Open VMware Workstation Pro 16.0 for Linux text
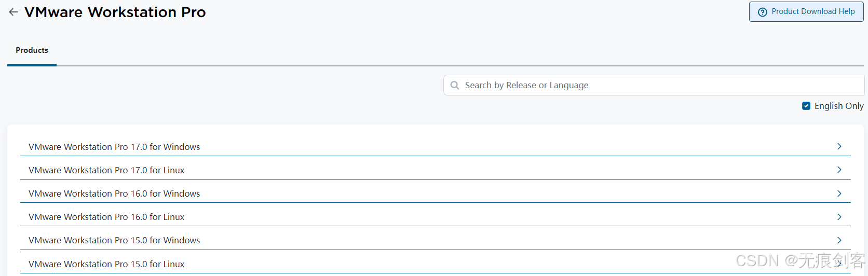 point(106,217)
